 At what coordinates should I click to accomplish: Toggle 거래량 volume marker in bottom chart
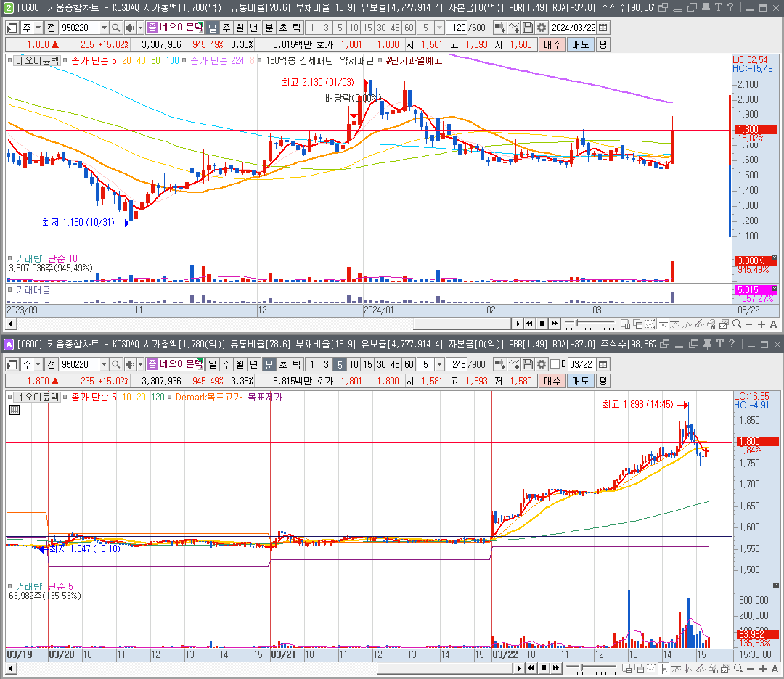coord(9,586)
